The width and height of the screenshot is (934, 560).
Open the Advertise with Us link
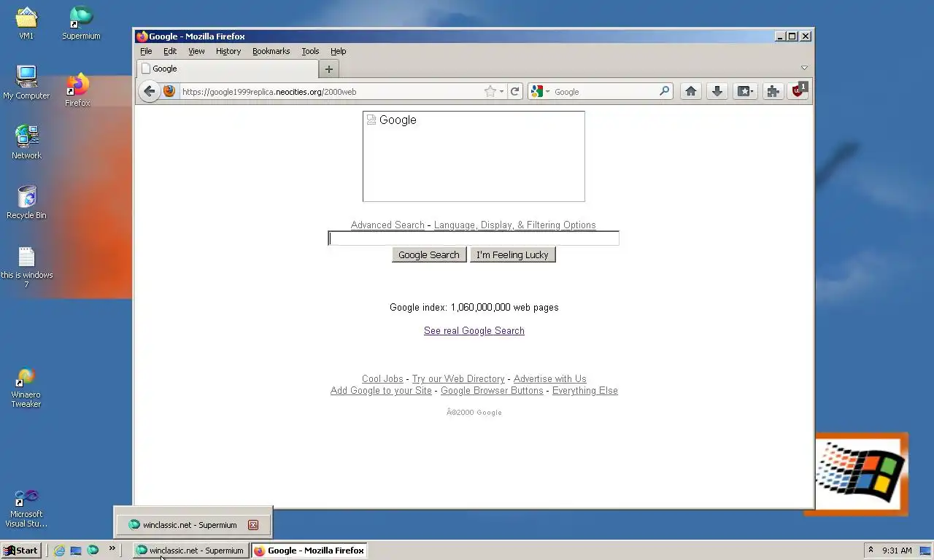tap(550, 379)
